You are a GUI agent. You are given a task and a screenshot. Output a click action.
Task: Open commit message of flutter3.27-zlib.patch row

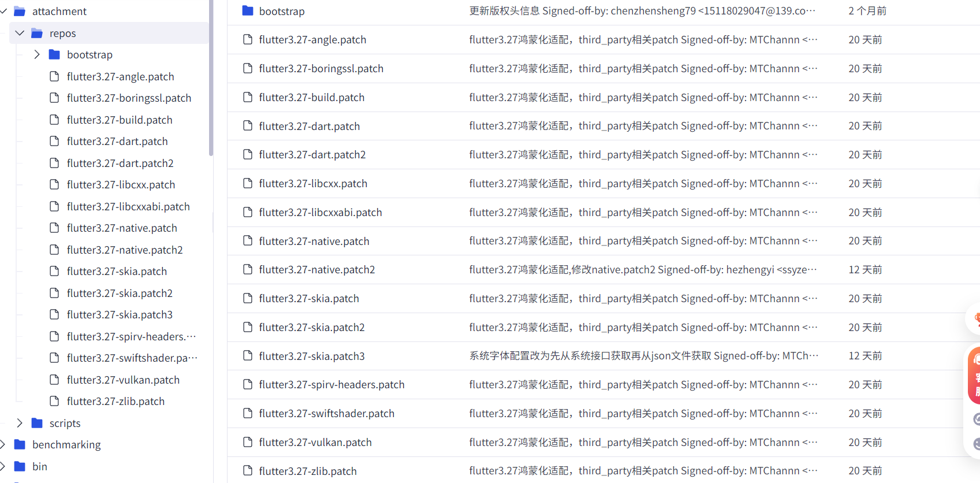point(643,471)
